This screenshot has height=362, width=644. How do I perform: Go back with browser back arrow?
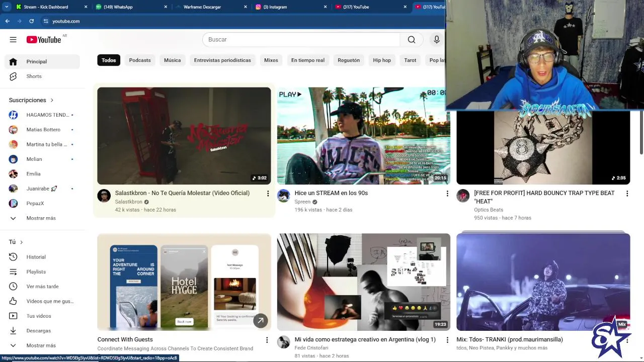(x=7, y=21)
